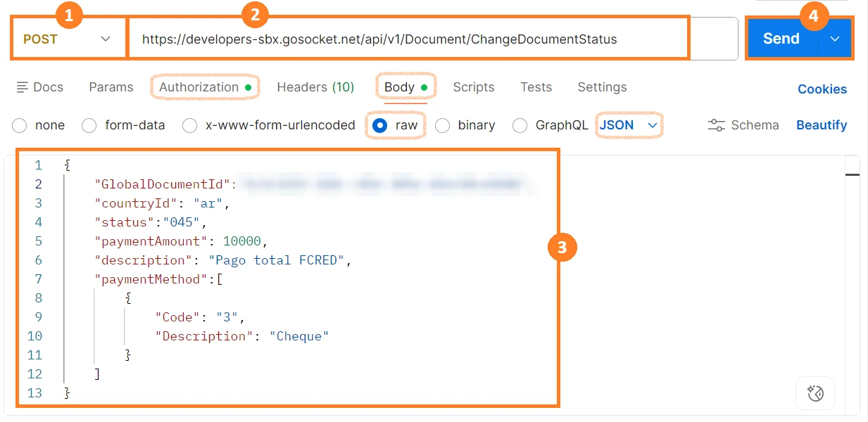Open the Cookies link

822,89
